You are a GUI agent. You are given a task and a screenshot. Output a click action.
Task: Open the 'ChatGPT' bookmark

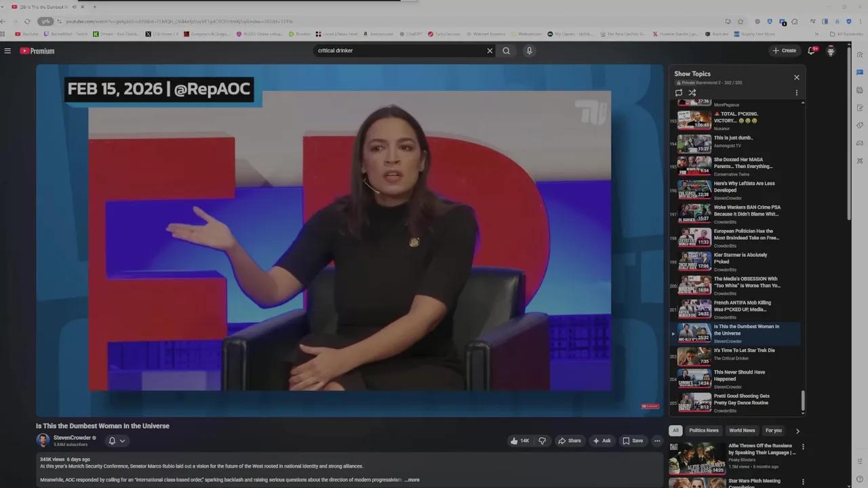(x=410, y=34)
